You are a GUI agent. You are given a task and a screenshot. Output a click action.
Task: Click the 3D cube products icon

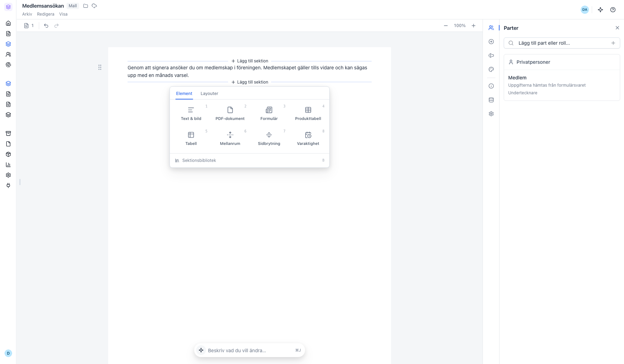[x=8, y=154]
